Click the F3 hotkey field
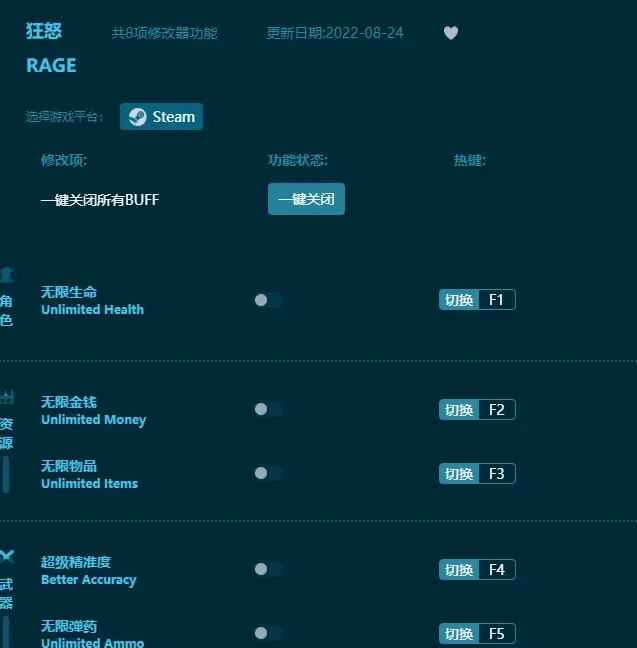This screenshot has height=648, width=637. [497, 474]
